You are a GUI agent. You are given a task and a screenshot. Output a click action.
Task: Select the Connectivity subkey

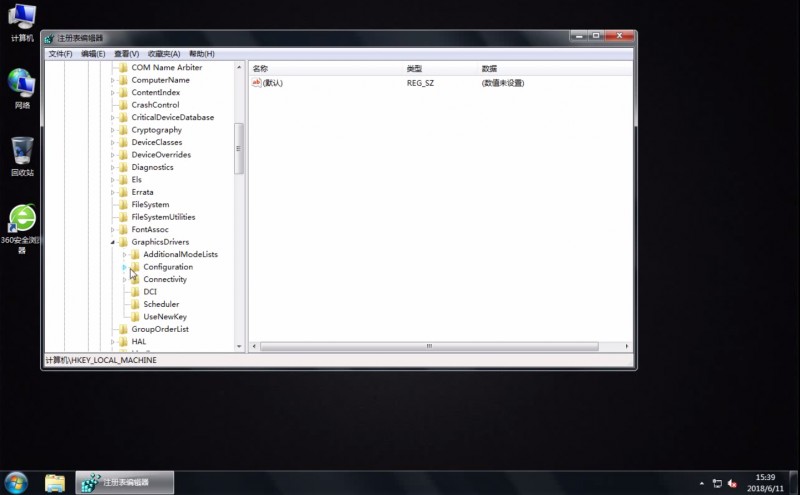165,279
